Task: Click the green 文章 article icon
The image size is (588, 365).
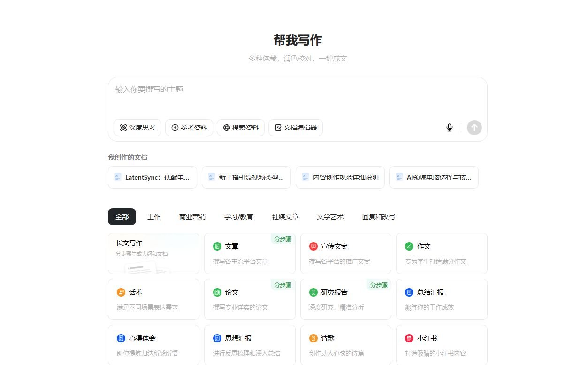Action: (x=217, y=246)
